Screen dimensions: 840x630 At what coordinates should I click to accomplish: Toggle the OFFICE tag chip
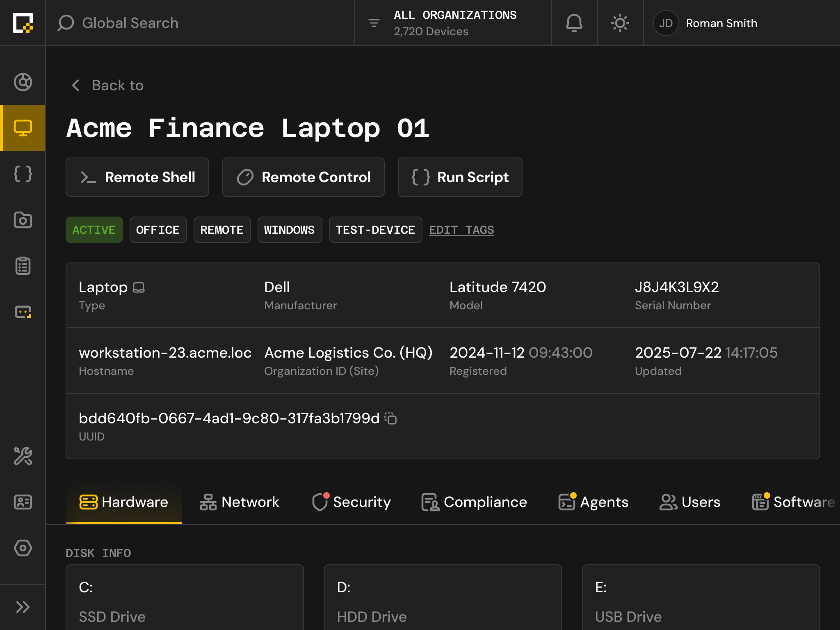(x=158, y=230)
